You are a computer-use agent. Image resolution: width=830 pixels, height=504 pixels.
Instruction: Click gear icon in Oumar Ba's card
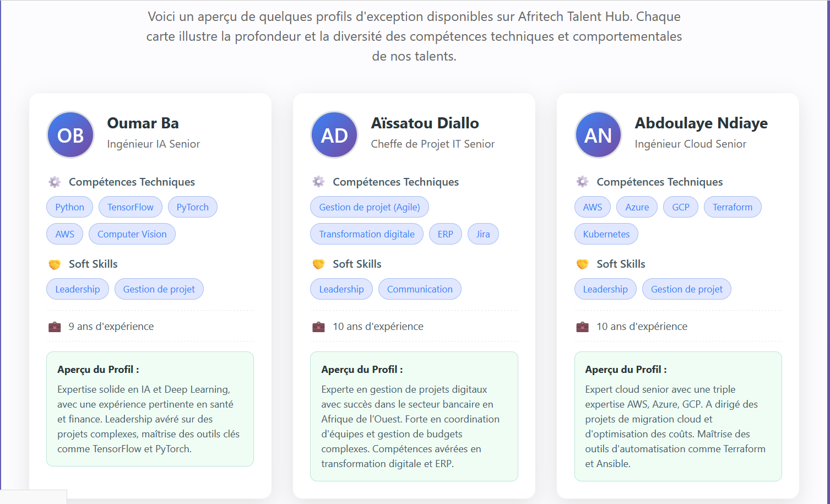pos(55,182)
